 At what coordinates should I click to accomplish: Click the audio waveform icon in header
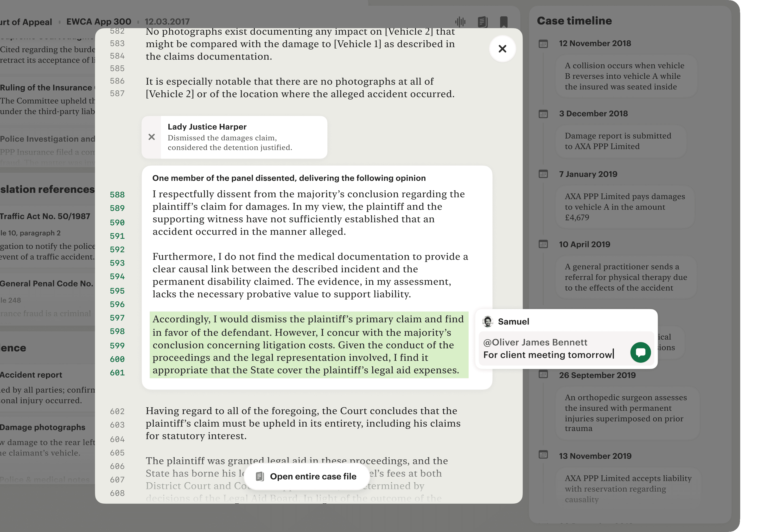(x=460, y=22)
